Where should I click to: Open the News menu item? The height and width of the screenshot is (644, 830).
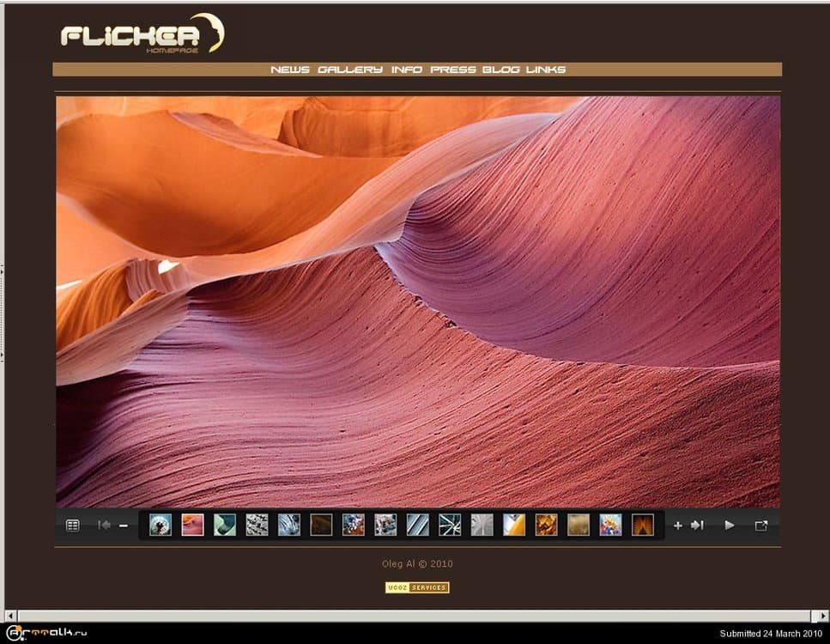pos(290,70)
